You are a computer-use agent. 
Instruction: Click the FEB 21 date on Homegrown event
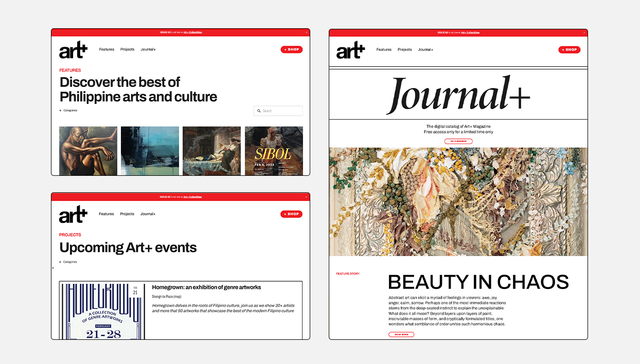(x=135, y=290)
